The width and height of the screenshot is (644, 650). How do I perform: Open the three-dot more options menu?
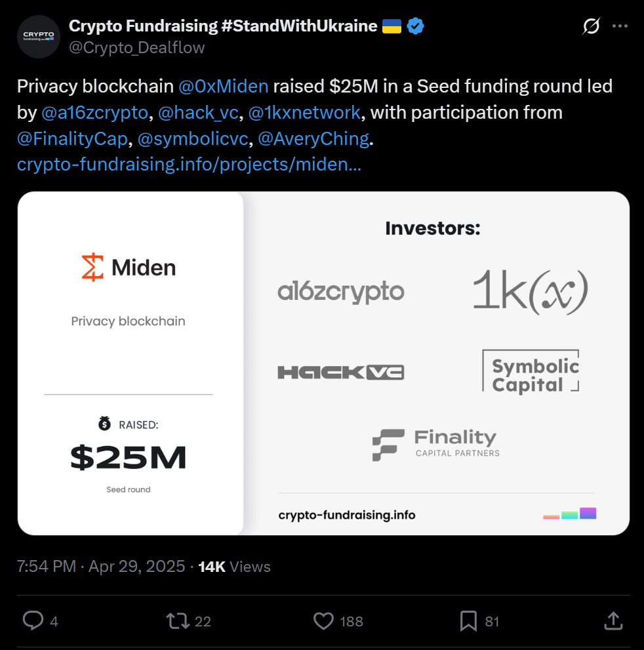[620, 26]
